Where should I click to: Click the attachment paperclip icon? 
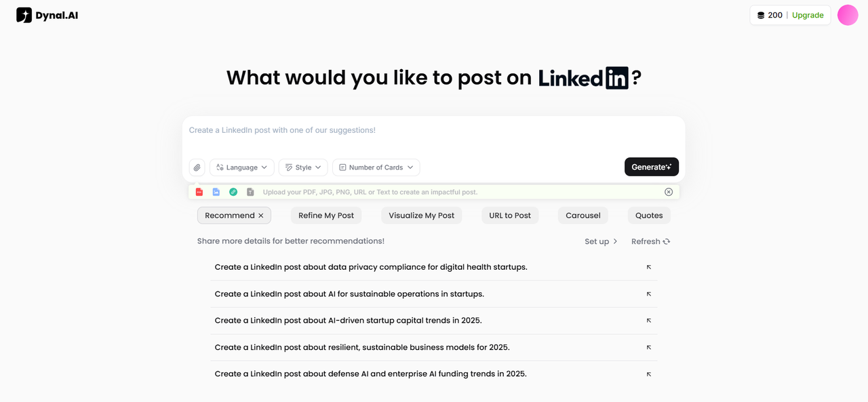[x=197, y=167]
